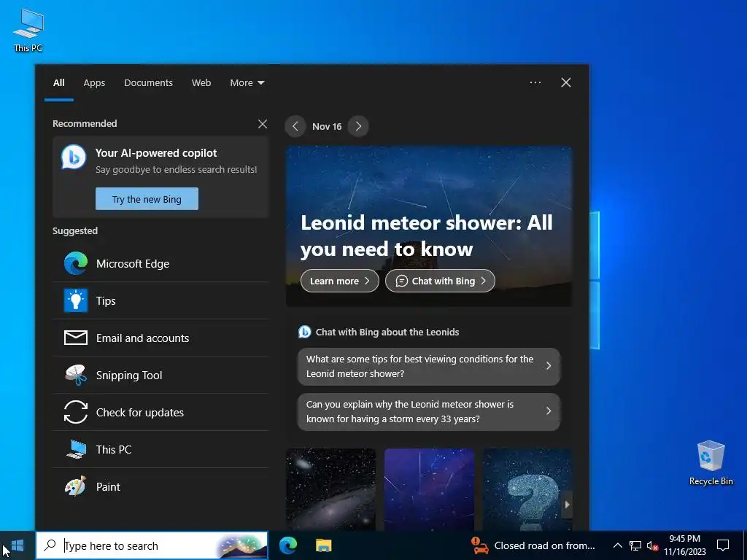Click Snipping Tool label text
747x560 pixels.
tap(129, 376)
